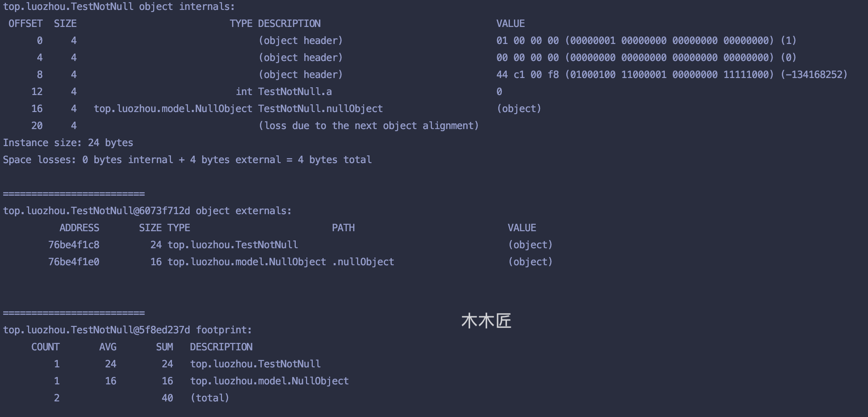Click the "TestNotNull@5f8ed237d footprint" line

pyautogui.click(x=127, y=330)
